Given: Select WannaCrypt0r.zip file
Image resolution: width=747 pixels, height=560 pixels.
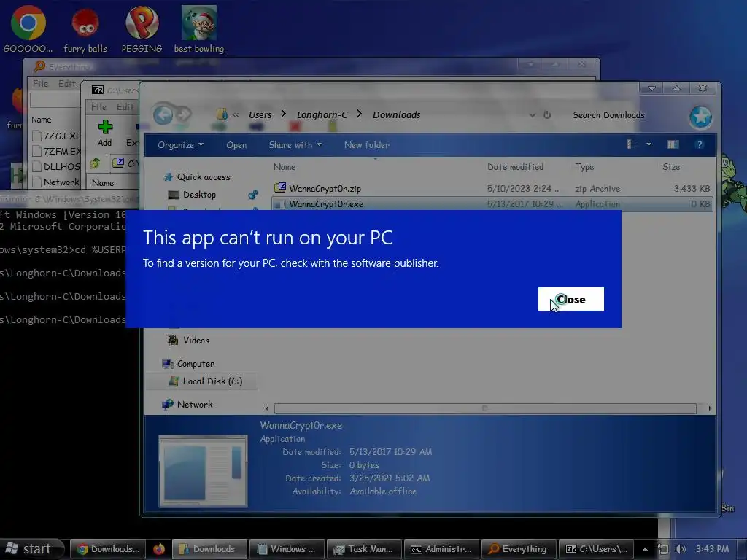Looking at the screenshot, I should pos(492,189).
